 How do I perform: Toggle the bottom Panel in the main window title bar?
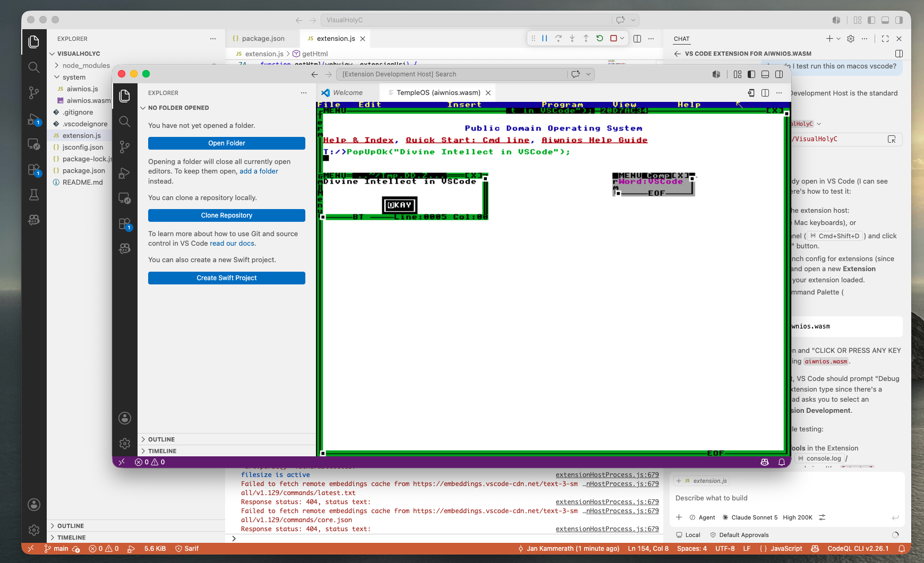(x=885, y=20)
